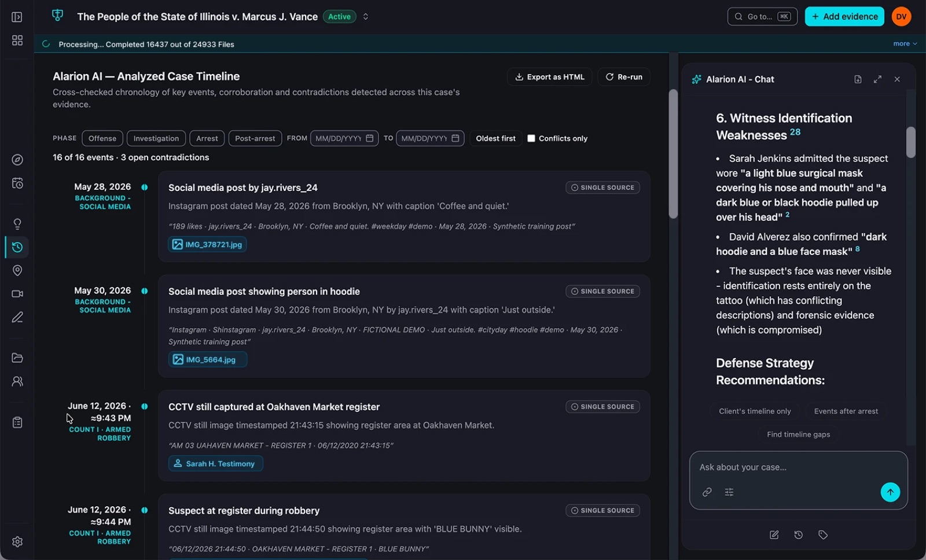The image size is (926, 560).
Task: Click the document icon in chat header
Action: 858,79
